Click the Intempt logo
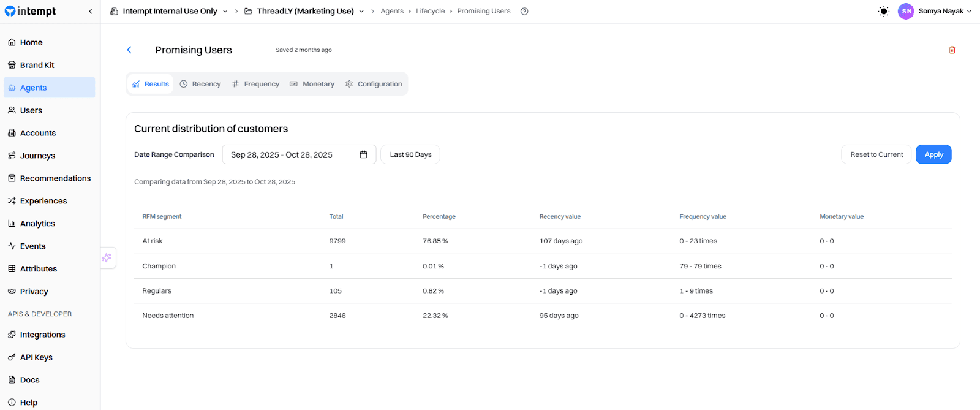The height and width of the screenshot is (410, 980). [x=30, y=11]
